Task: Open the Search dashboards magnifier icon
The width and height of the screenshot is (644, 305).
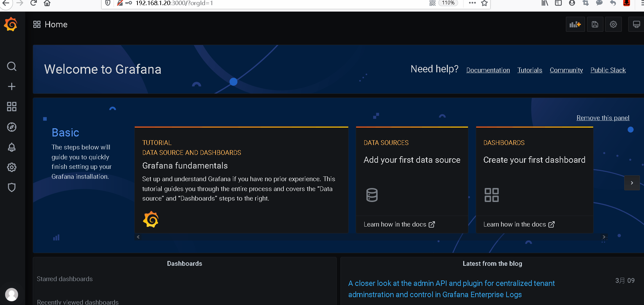Action: click(x=12, y=66)
